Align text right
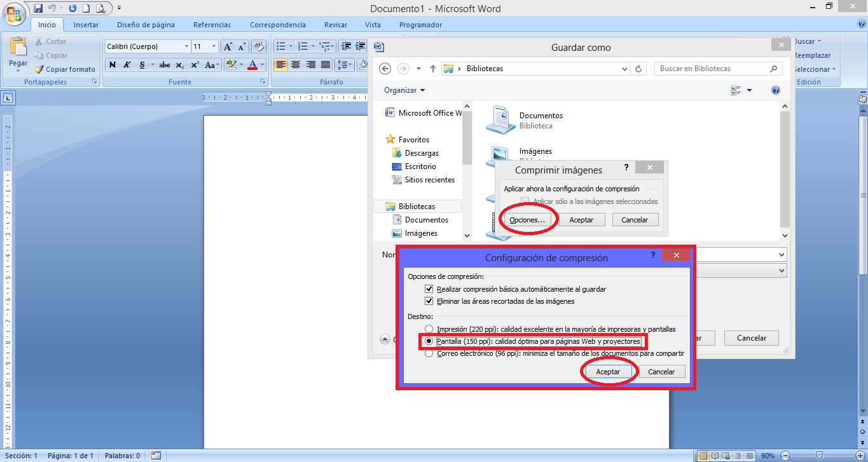This screenshot has width=868, height=462. click(311, 65)
